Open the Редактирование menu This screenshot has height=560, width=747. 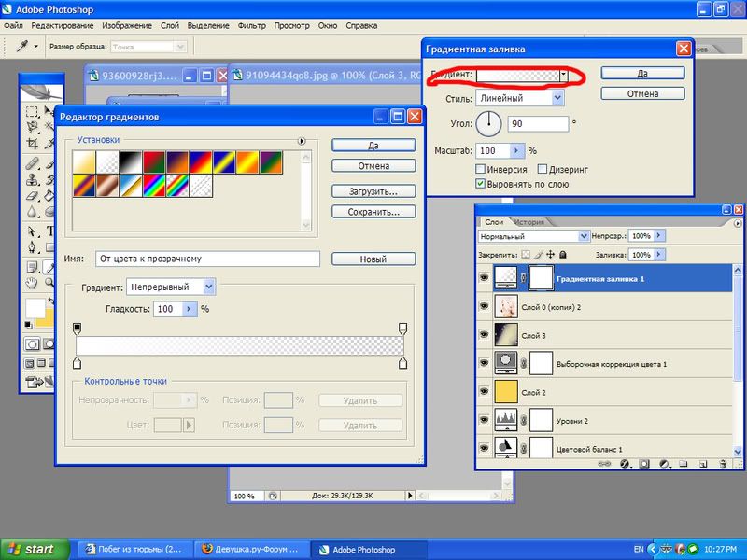click(x=63, y=26)
